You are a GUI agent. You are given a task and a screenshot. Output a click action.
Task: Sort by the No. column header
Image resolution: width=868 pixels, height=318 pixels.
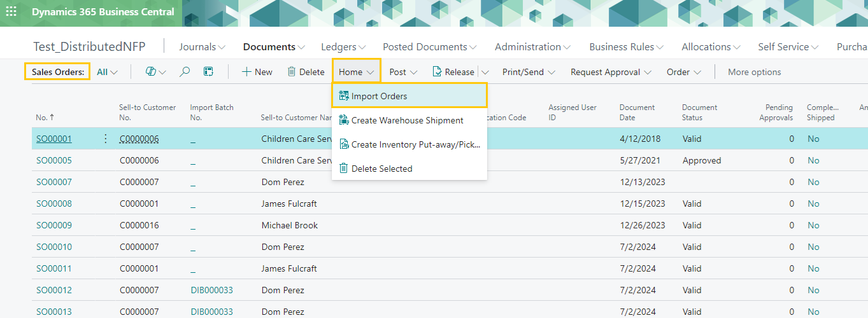(x=45, y=118)
